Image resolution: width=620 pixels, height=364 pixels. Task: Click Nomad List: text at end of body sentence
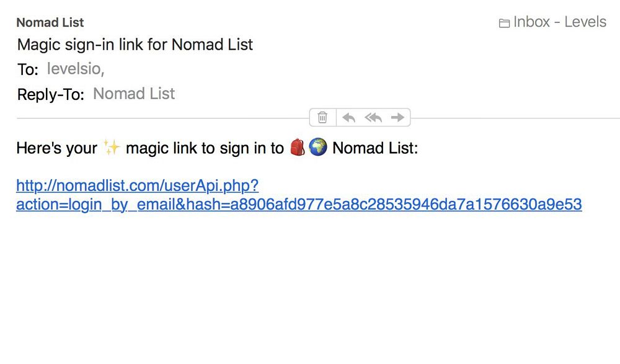click(x=375, y=148)
